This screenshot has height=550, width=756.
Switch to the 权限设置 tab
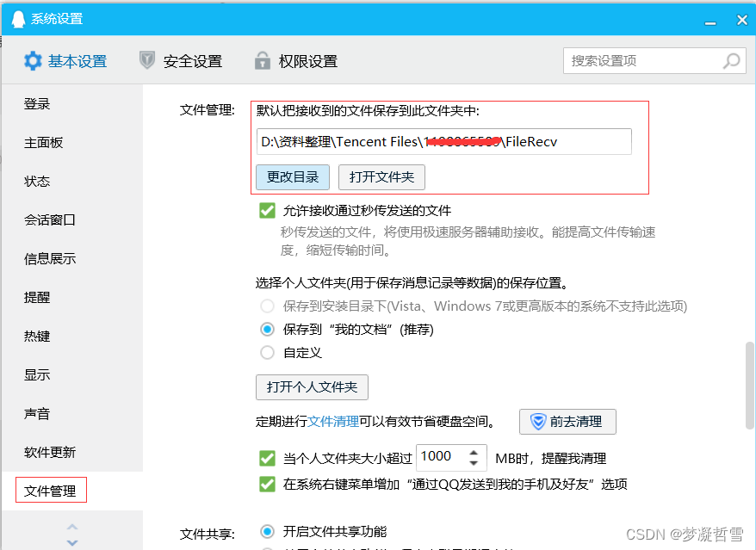[x=296, y=61]
